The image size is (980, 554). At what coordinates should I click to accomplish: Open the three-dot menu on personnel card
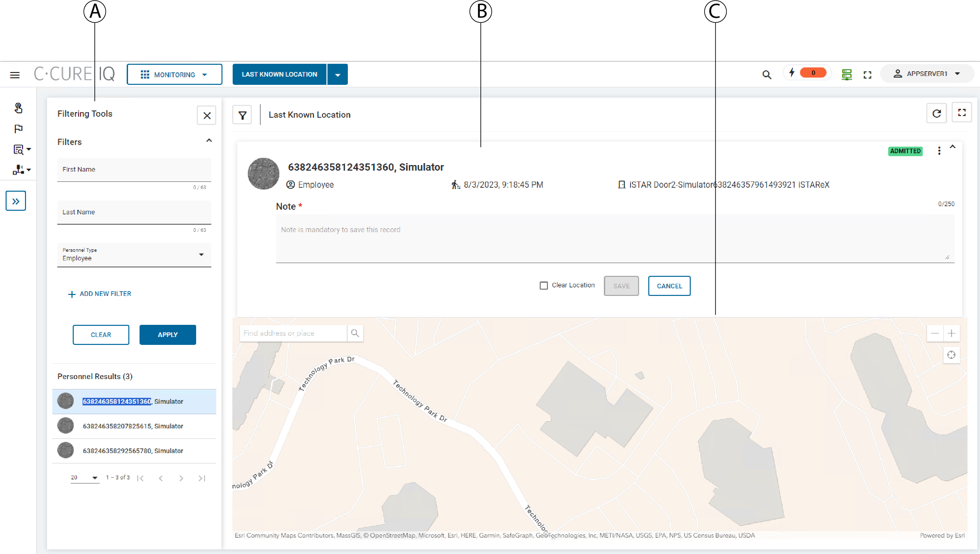coord(939,151)
